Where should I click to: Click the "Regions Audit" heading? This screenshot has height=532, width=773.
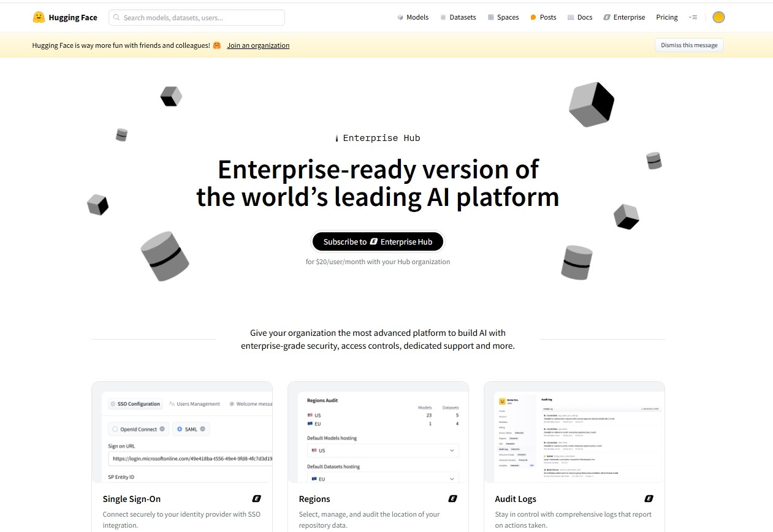(322, 400)
